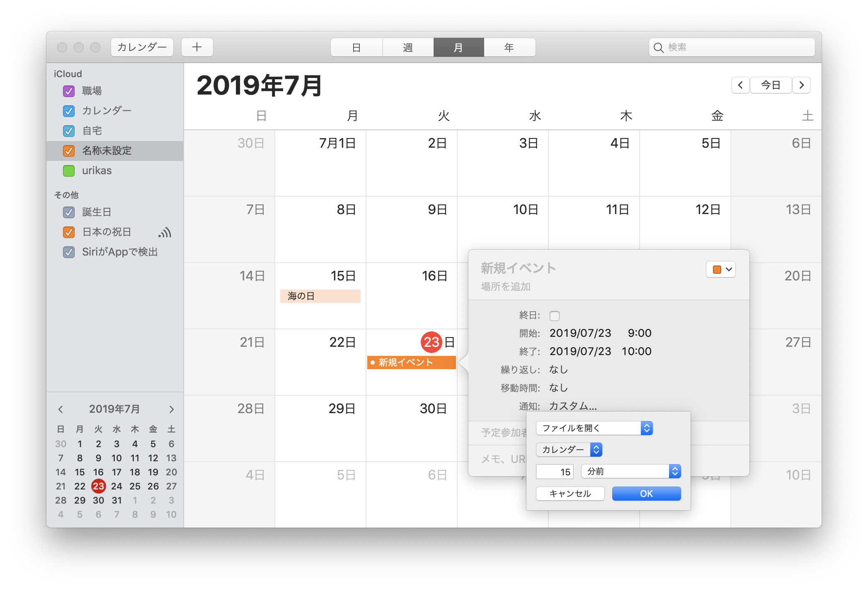Open the event calendar color dropdown
The width and height of the screenshot is (868, 589).
pos(721,270)
